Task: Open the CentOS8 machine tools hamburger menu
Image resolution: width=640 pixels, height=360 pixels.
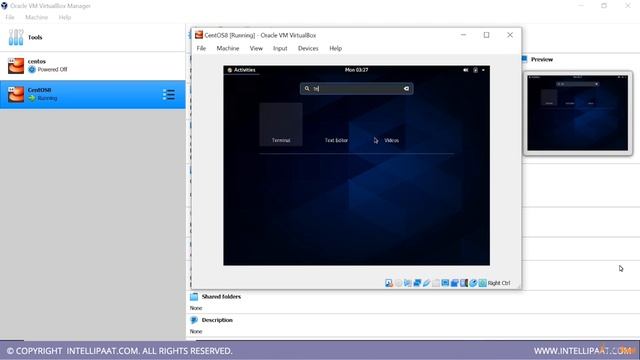Action: [169, 95]
